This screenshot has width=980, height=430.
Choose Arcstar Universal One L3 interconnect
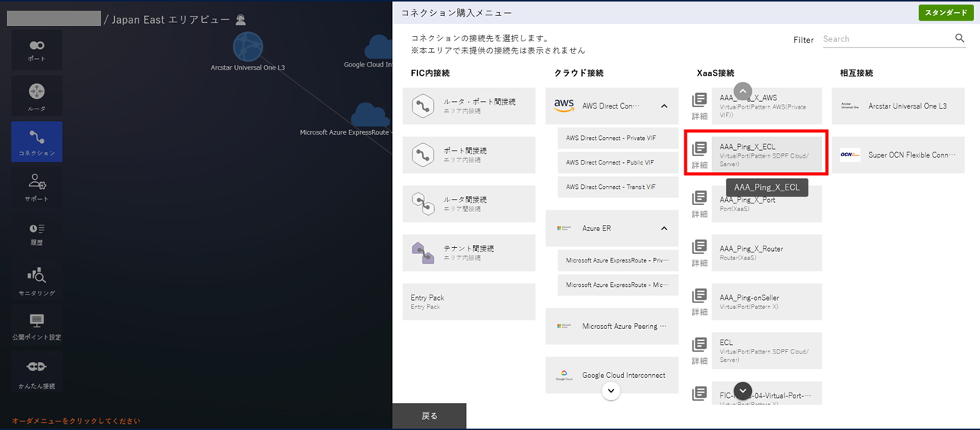click(898, 106)
